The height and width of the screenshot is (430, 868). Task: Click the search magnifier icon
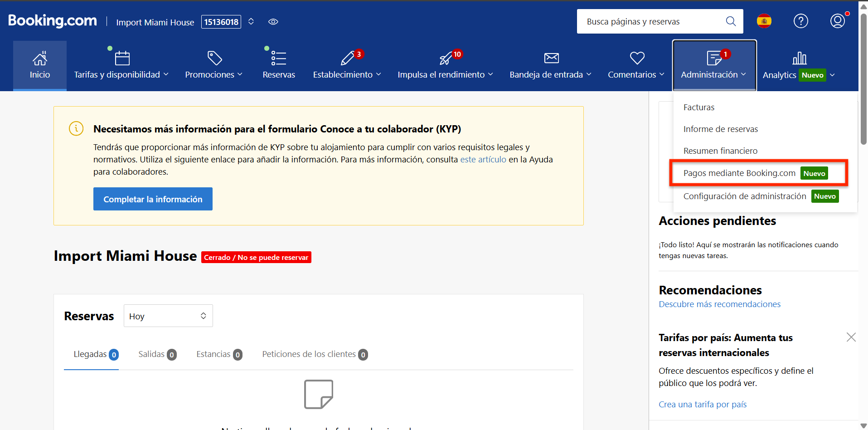(731, 21)
